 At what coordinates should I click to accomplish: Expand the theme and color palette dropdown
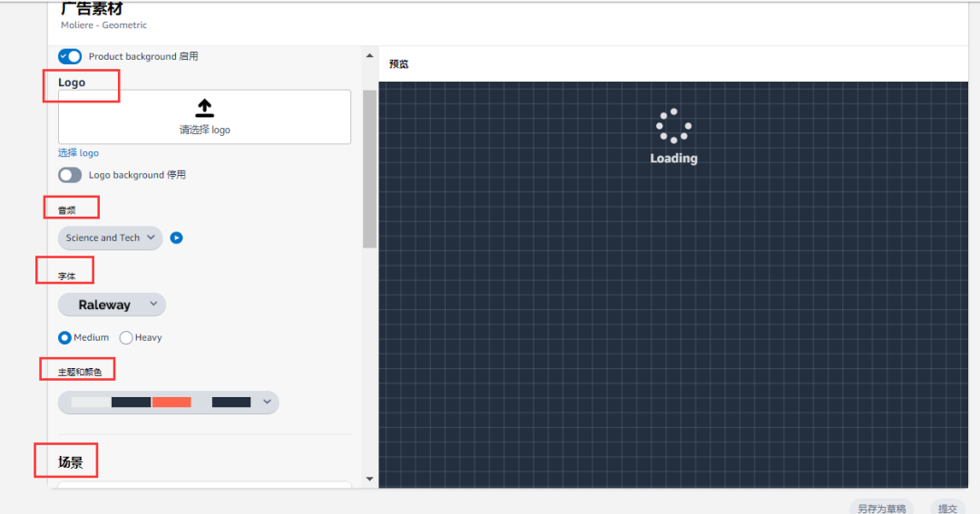(168, 402)
